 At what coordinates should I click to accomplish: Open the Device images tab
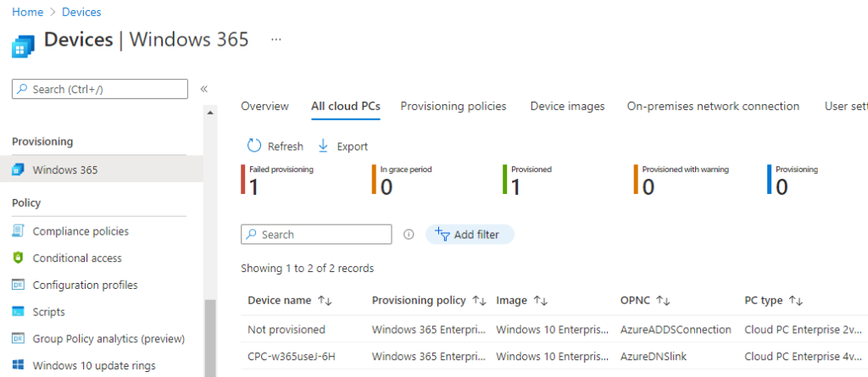click(x=567, y=106)
